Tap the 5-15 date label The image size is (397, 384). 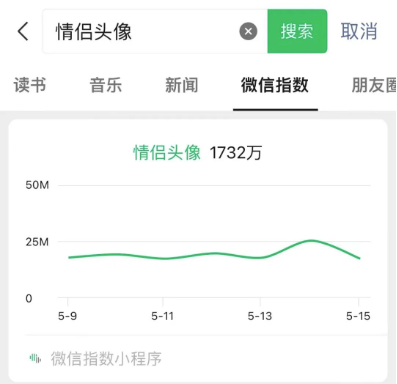point(358,316)
